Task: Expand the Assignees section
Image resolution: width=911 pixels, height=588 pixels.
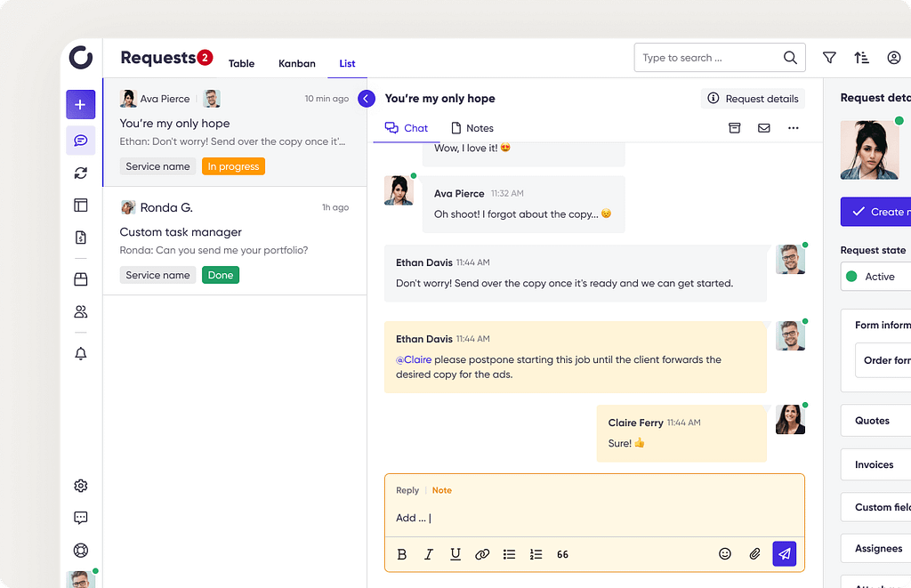Action: tap(876, 549)
